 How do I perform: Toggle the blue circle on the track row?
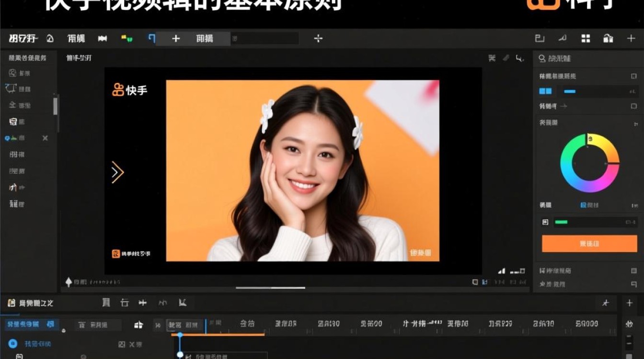pyautogui.click(x=13, y=344)
